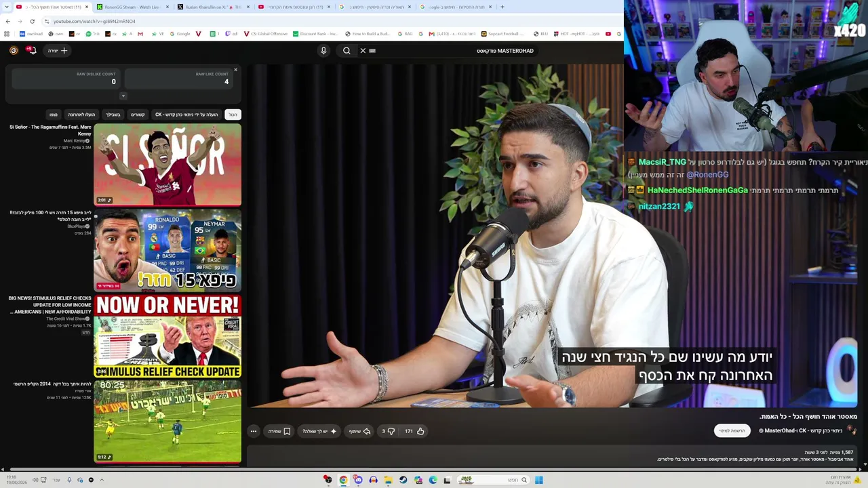Like the video showing 171 likes
Screen dimensions: 868x488
[414, 431]
